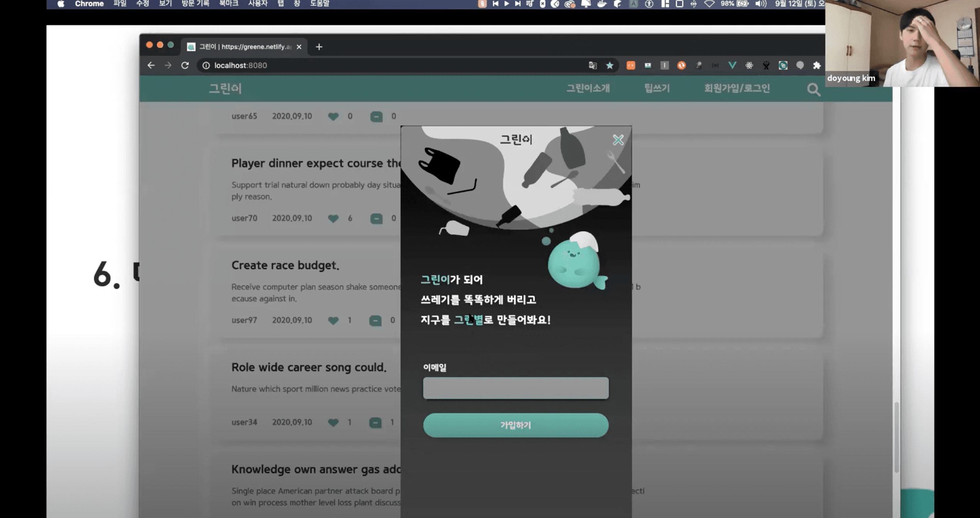The width and height of the screenshot is (980, 518).
Task: Open the Creative Cloud icon in the menu bar
Action: [x=570, y=4]
